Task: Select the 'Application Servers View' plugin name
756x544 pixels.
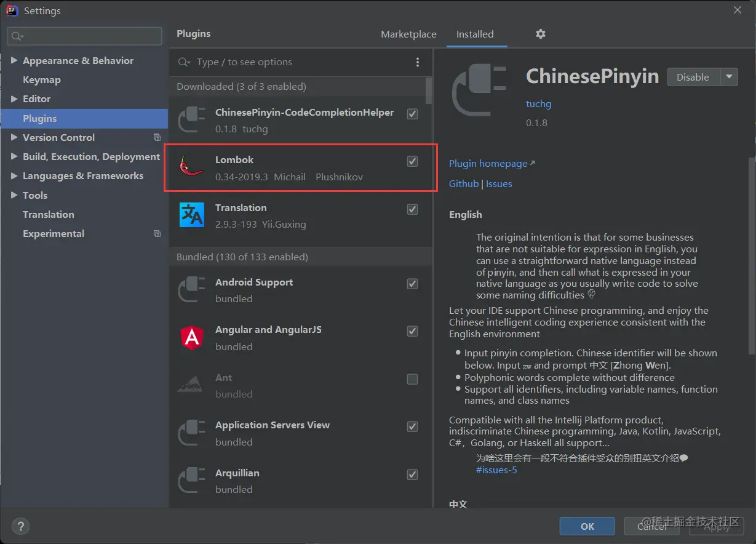Action: pyautogui.click(x=273, y=425)
